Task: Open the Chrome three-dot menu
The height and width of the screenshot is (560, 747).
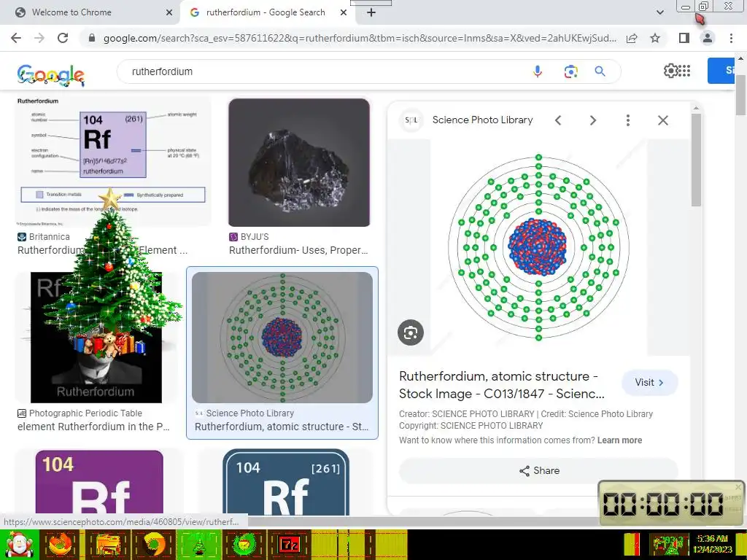Action: click(731, 38)
